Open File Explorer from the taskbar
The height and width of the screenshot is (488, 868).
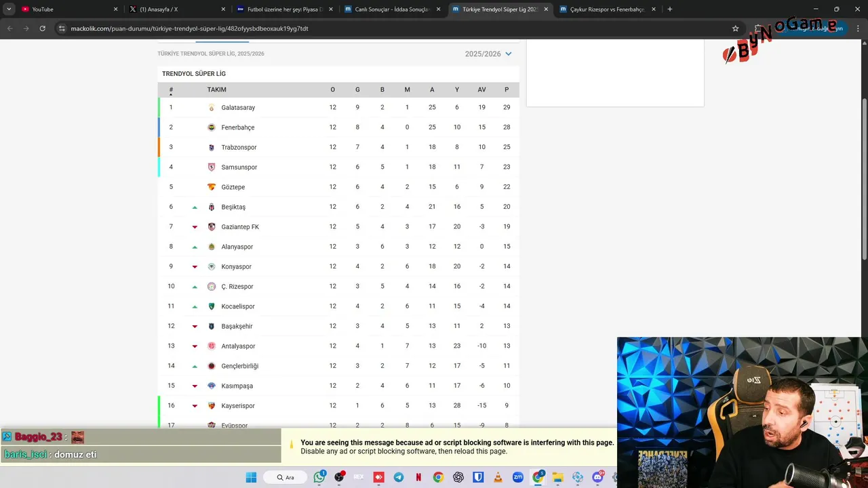pos(557,477)
